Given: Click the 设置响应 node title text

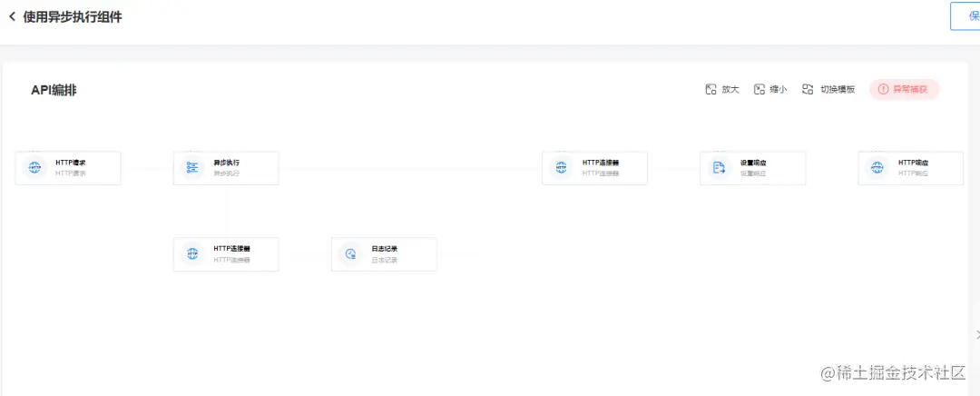Looking at the screenshot, I should (753, 163).
